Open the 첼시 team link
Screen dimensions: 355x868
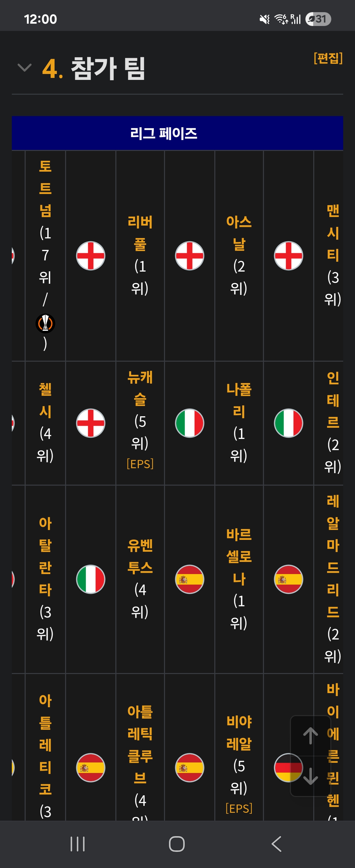45,400
